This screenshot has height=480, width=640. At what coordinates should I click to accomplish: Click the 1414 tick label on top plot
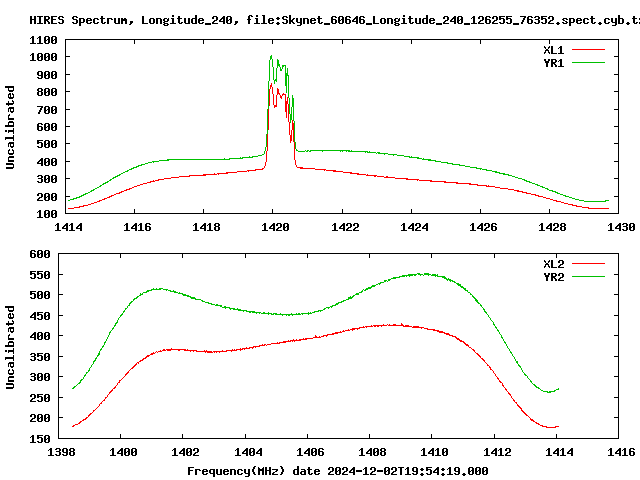68,227
